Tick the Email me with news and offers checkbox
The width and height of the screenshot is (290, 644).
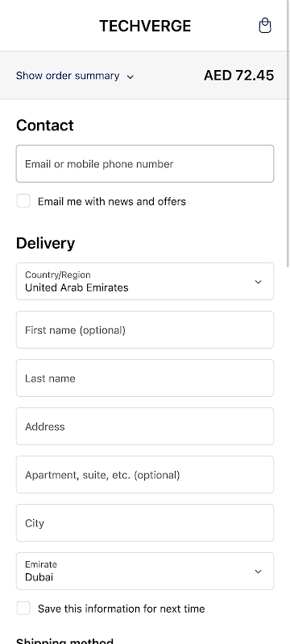pos(23,201)
